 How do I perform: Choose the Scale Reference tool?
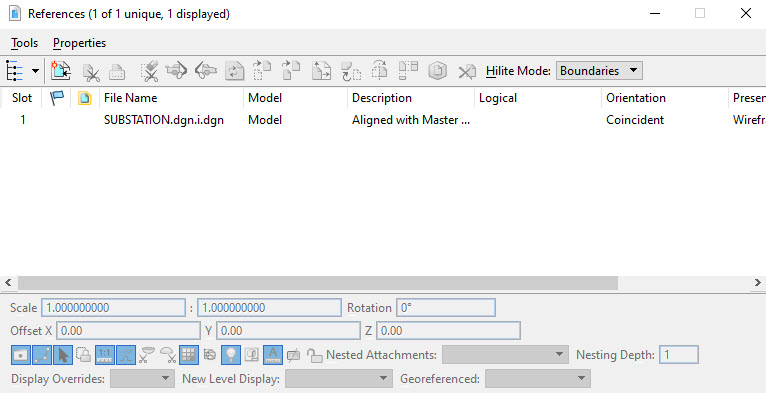point(321,71)
